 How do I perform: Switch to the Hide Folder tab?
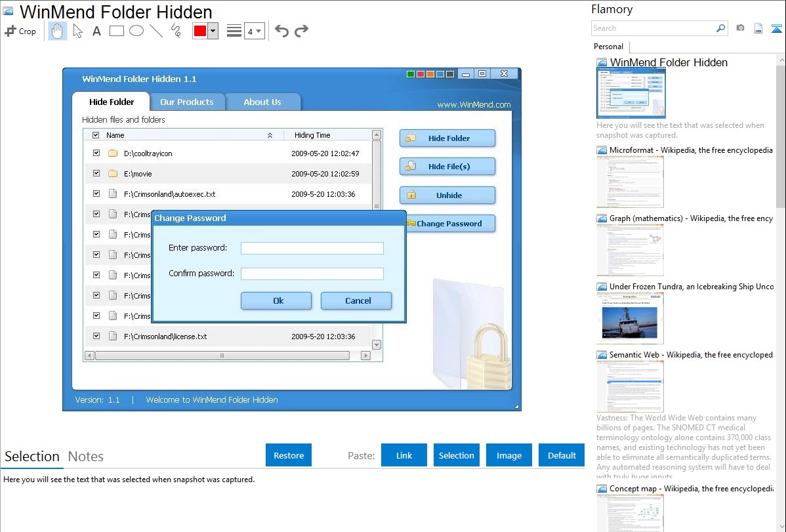112,102
